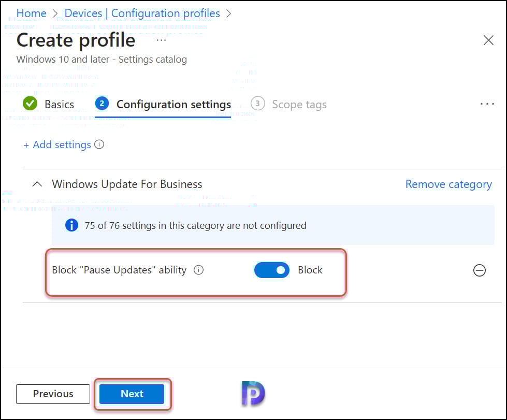Click the step 3 circle icon
This screenshot has height=420, width=507.
pos(258,104)
